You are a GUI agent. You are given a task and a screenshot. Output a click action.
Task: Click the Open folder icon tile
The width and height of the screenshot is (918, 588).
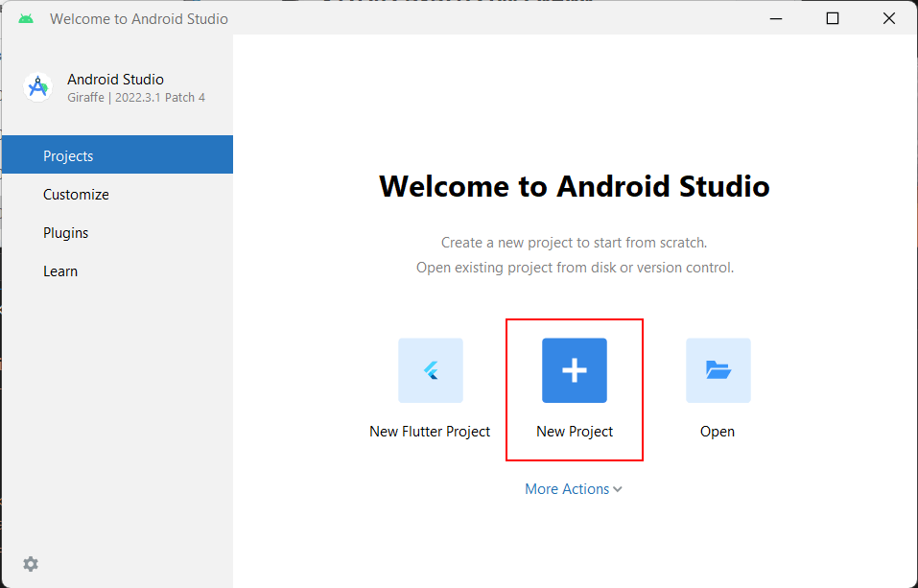pos(718,370)
